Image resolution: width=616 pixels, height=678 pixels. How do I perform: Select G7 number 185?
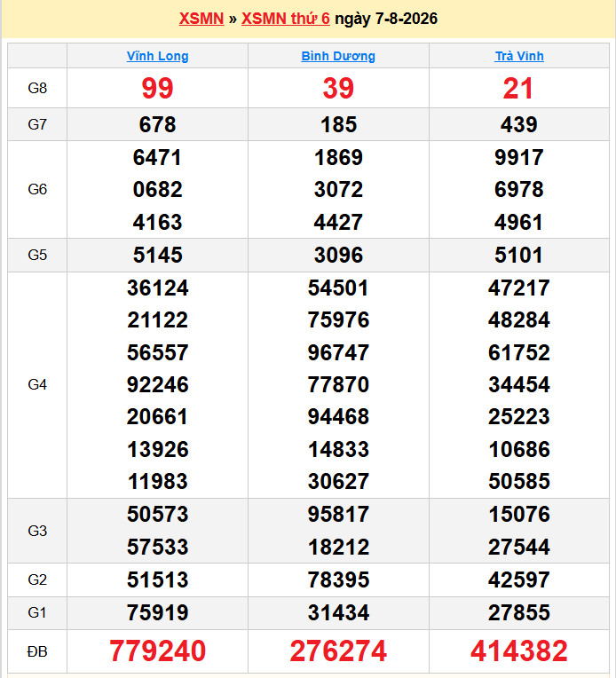click(x=338, y=124)
